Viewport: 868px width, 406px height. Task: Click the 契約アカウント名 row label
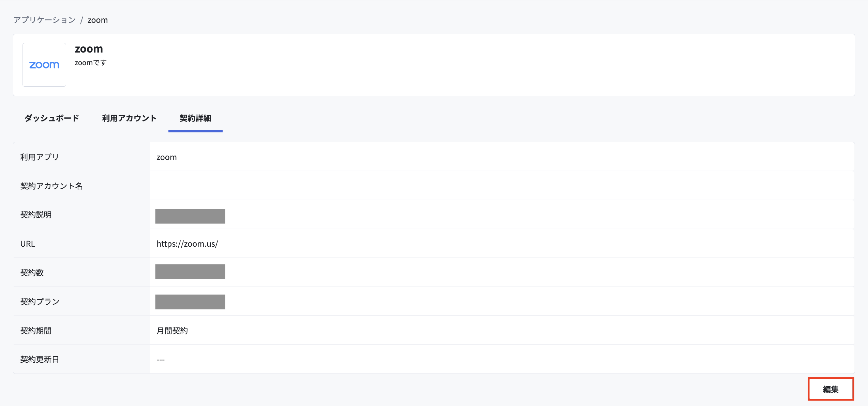pos(51,186)
